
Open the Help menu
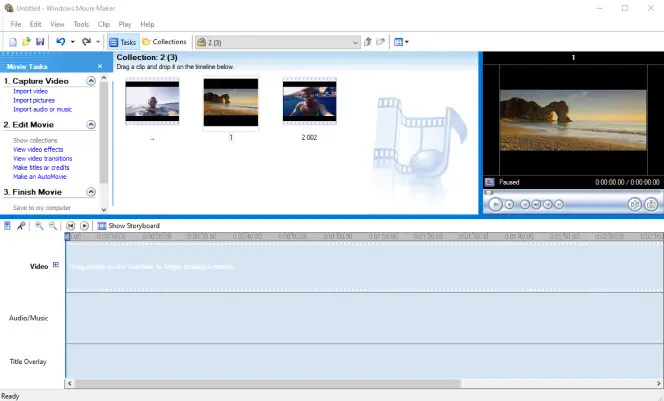click(x=147, y=24)
